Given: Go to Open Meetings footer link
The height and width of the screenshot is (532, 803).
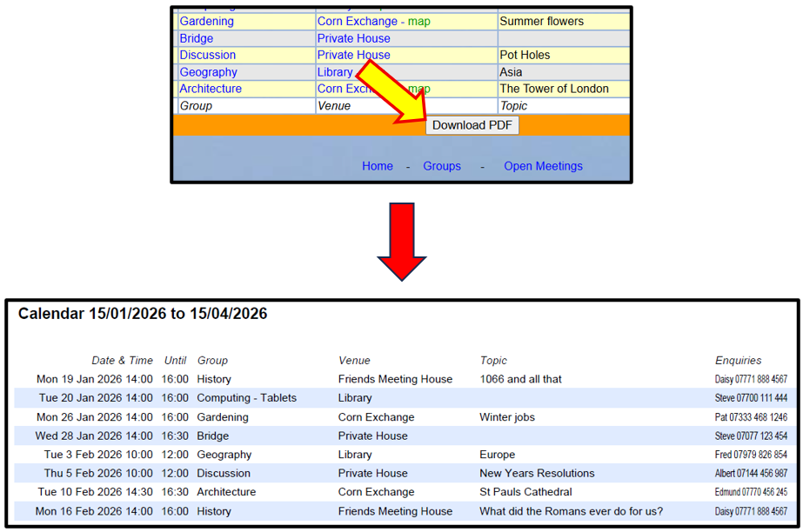Looking at the screenshot, I should 544,166.
